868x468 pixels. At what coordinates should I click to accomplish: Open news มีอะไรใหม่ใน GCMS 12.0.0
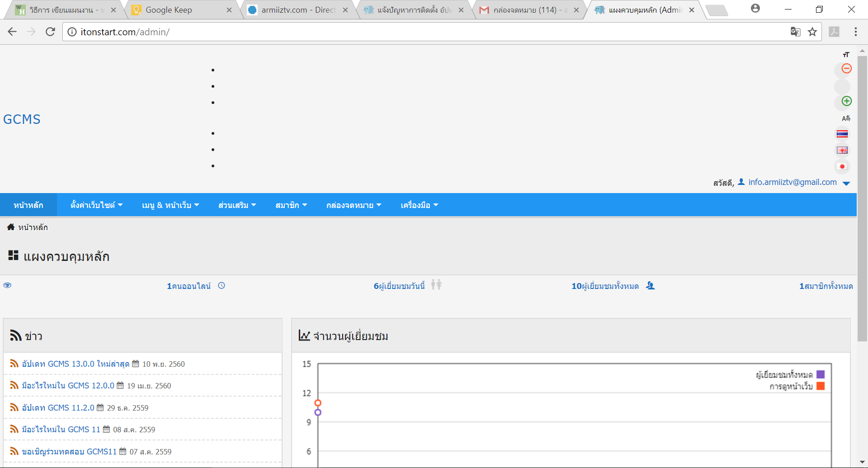(68, 385)
